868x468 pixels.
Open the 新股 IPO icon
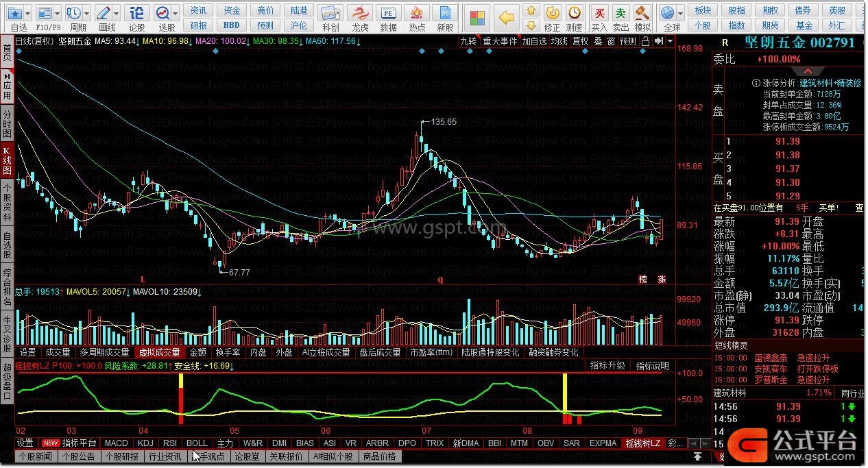coord(445,13)
